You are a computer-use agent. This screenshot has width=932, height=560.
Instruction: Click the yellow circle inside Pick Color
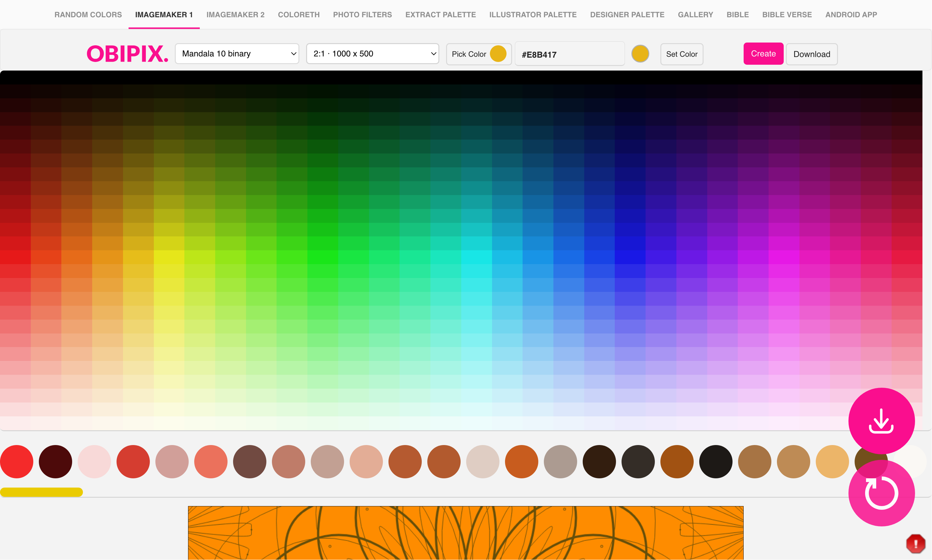click(498, 54)
